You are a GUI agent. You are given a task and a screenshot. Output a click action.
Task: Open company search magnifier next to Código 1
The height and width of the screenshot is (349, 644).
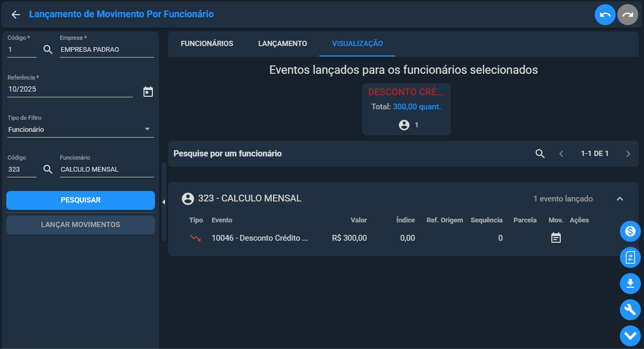tap(48, 50)
